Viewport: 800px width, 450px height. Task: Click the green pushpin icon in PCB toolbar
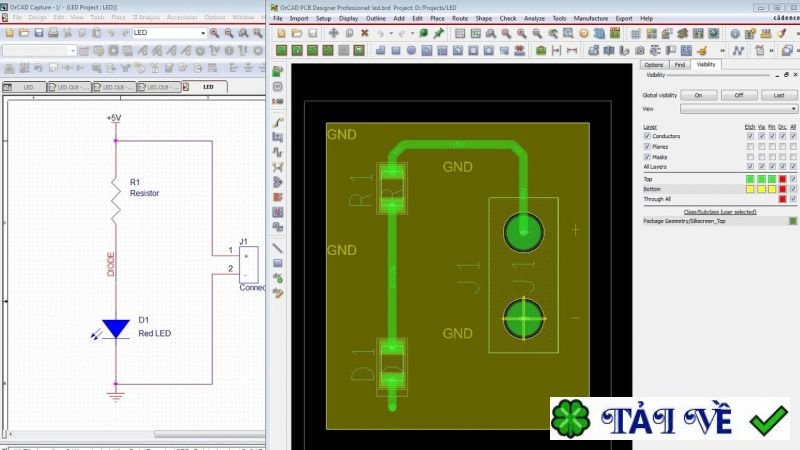(439, 34)
